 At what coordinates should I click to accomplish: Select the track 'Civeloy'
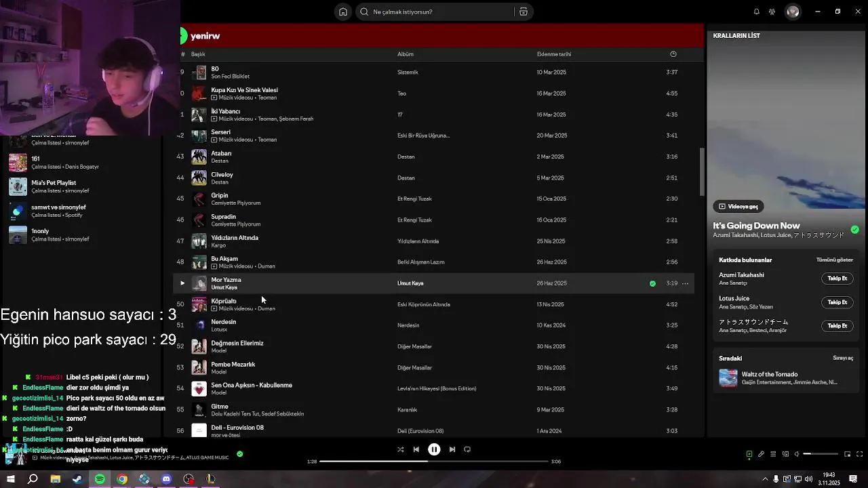tap(222, 174)
